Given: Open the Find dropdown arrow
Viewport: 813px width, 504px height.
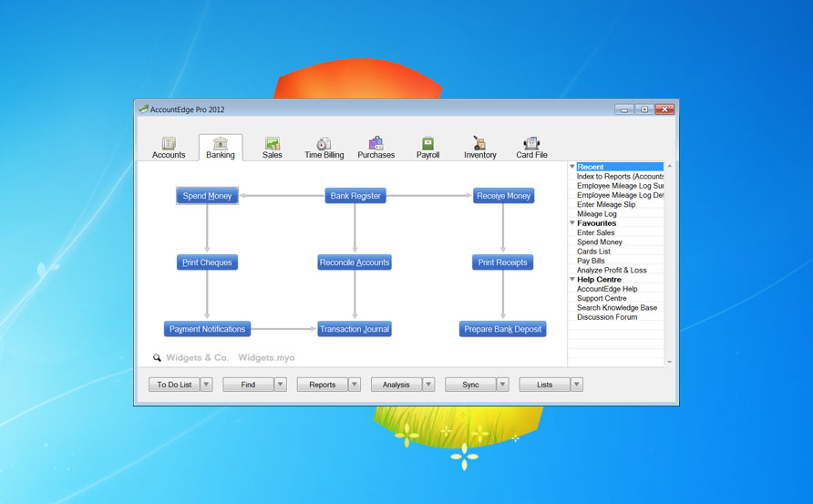Looking at the screenshot, I should [x=281, y=385].
